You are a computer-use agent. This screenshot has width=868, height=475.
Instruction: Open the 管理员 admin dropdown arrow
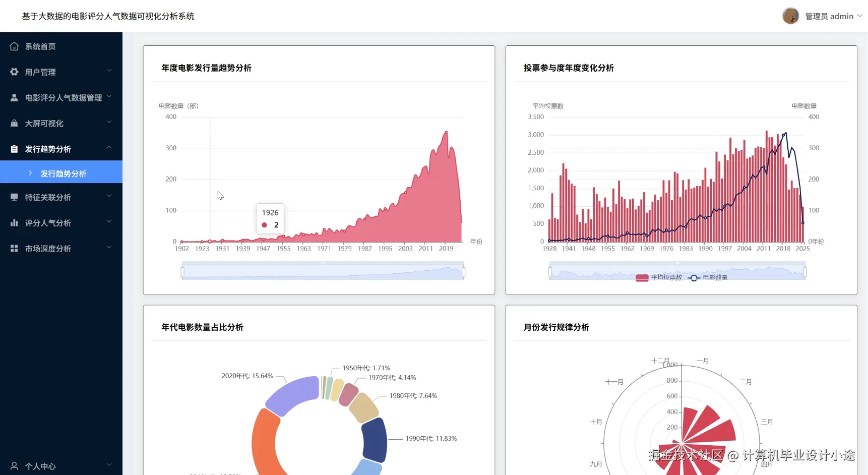click(x=860, y=16)
